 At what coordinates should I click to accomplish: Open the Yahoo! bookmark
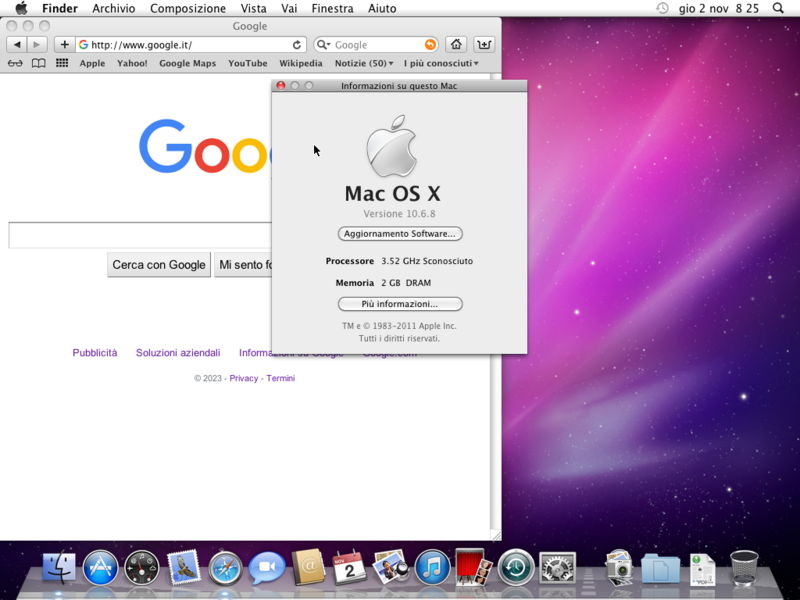132,63
